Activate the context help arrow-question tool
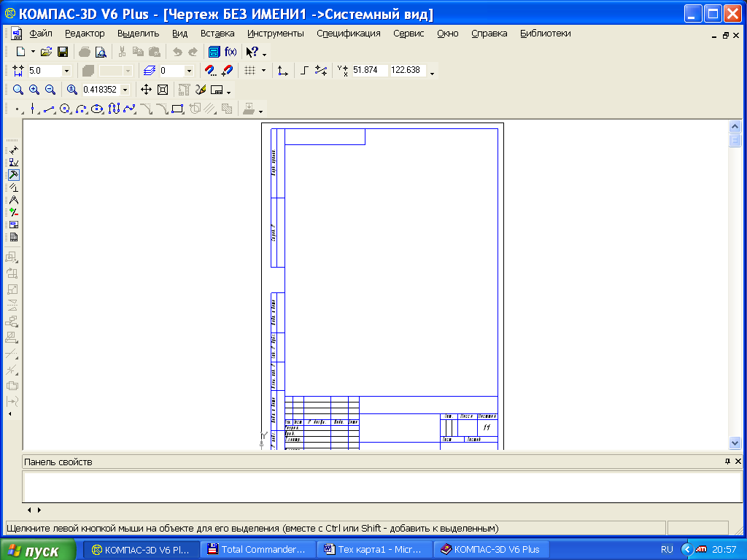This screenshot has width=747, height=560. pos(252,52)
